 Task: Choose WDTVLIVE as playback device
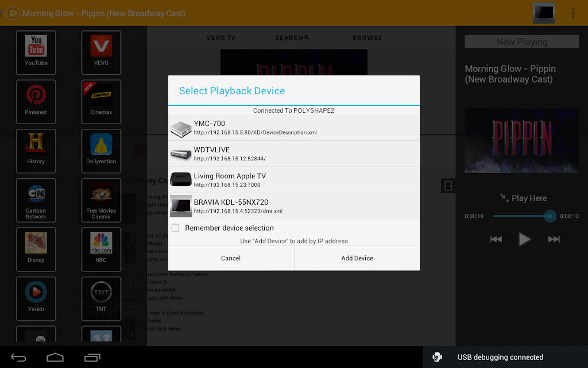click(293, 154)
